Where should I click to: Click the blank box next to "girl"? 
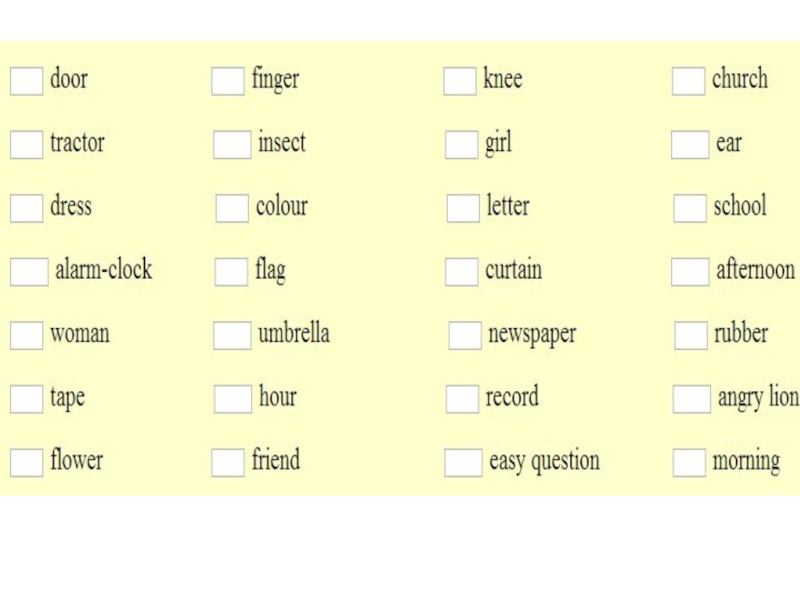tap(461, 145)
